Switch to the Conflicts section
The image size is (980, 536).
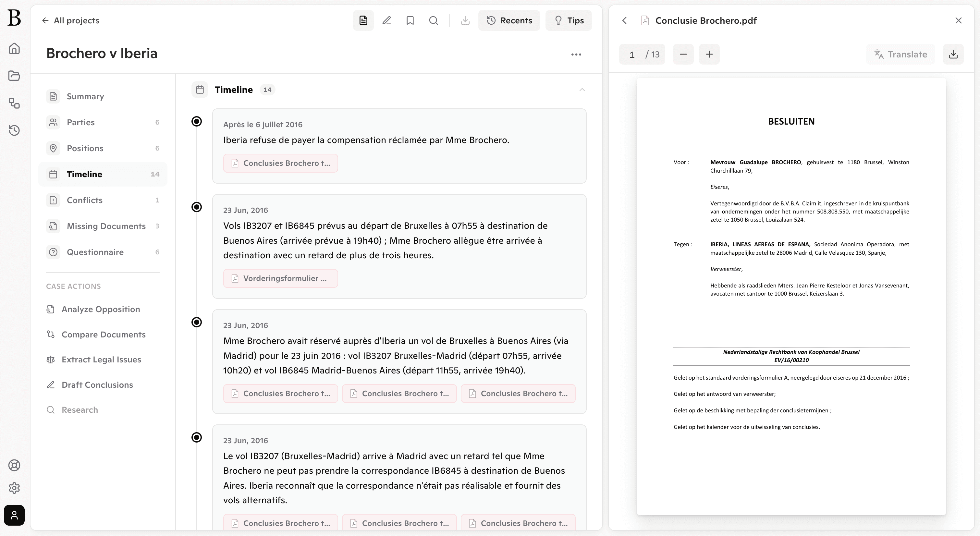pyautogui.click(x=84, y=200)
